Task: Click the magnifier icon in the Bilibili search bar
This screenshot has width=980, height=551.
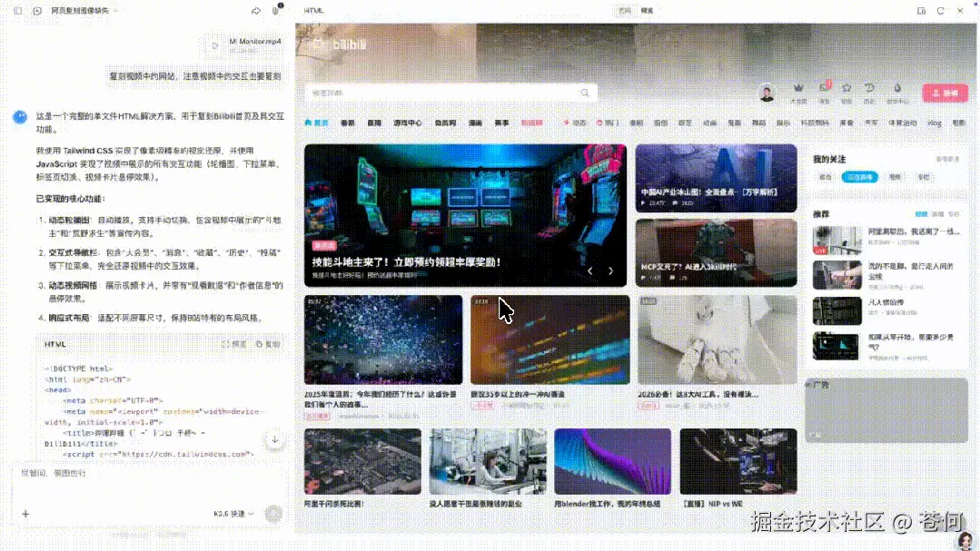Action: tap(586, 93)
